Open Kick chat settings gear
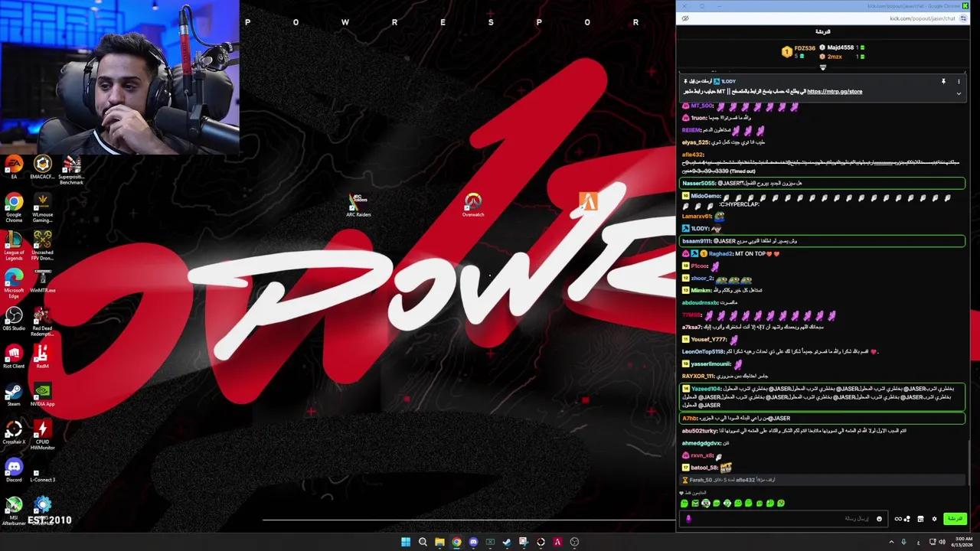 (x=934, y=519)
